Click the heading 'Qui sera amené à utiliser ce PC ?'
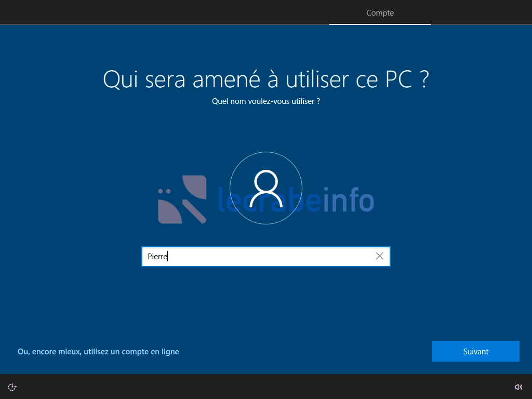This screenshot has width=532, height=399. click(x=266, y=79)
